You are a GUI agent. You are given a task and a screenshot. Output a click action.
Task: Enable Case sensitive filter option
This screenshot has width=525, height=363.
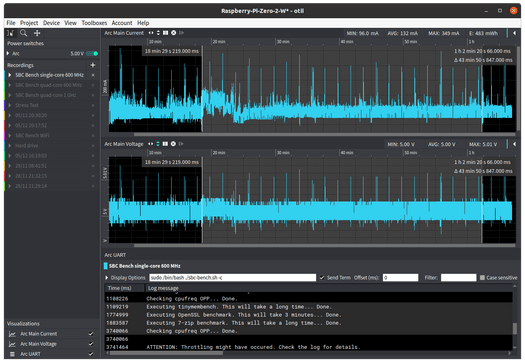coord(482,278)
